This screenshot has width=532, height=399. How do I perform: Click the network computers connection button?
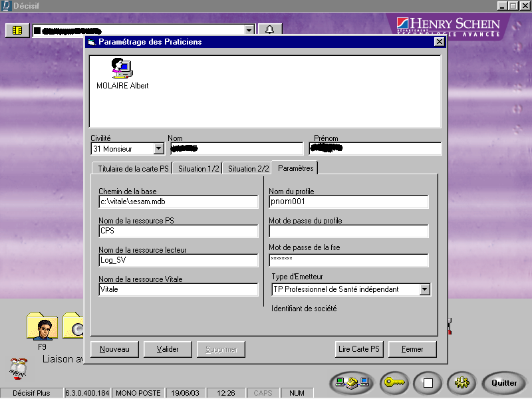coord(351,383)
